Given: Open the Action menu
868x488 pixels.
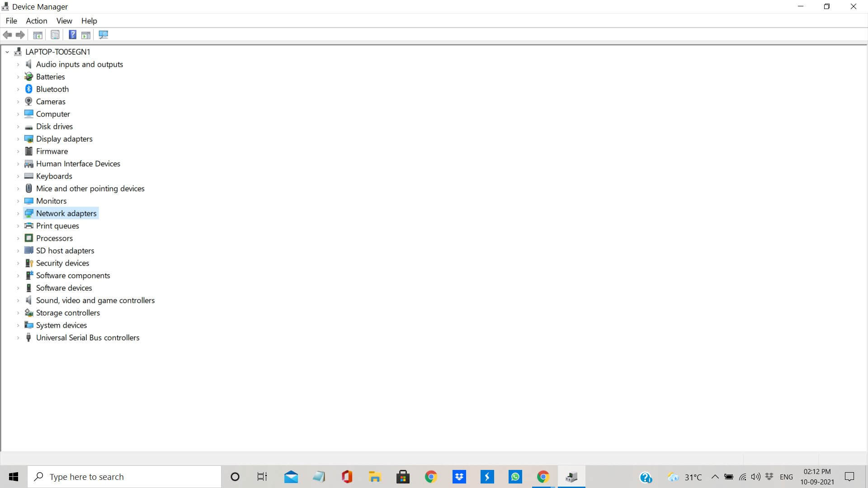Looking at the screenshot, I should coord(36,21).
